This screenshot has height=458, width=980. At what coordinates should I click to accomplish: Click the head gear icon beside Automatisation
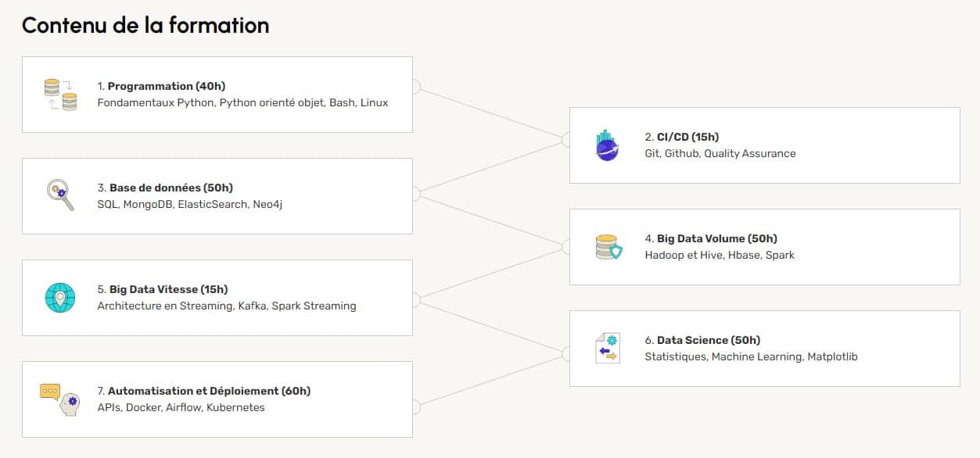[60, 399]
